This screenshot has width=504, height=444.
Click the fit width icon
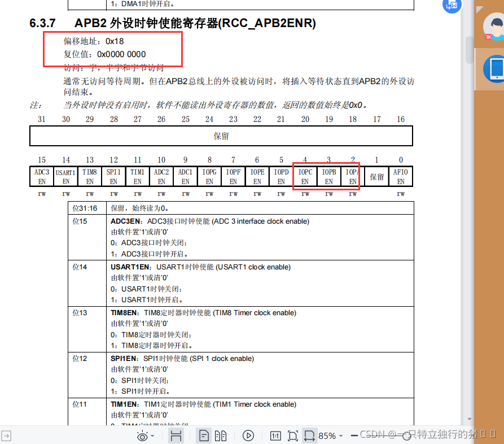(309, 435)
